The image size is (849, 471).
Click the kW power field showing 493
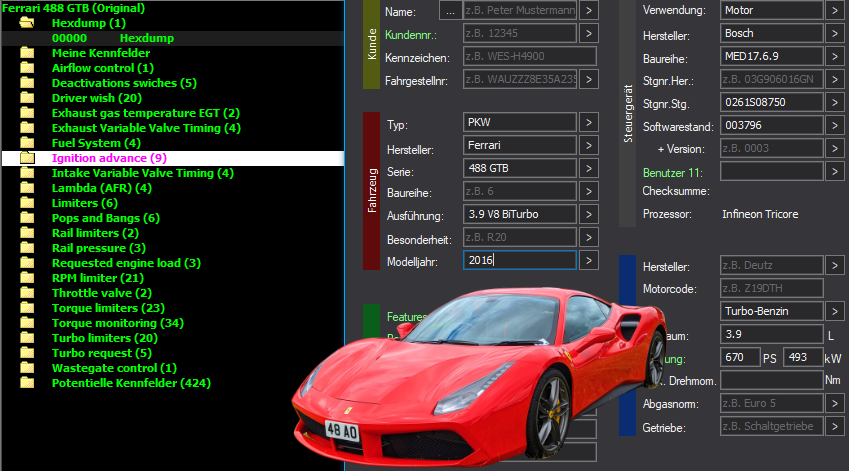click(x=803, y=357)
